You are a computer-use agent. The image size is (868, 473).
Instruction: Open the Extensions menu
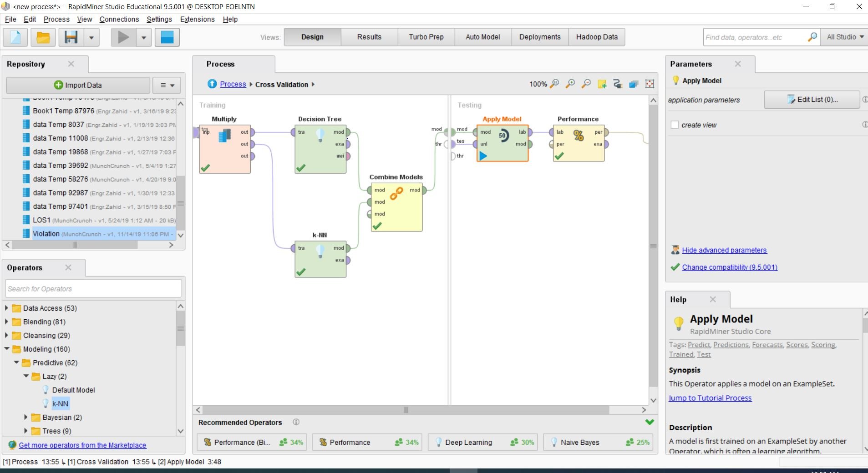click(197, 19)
